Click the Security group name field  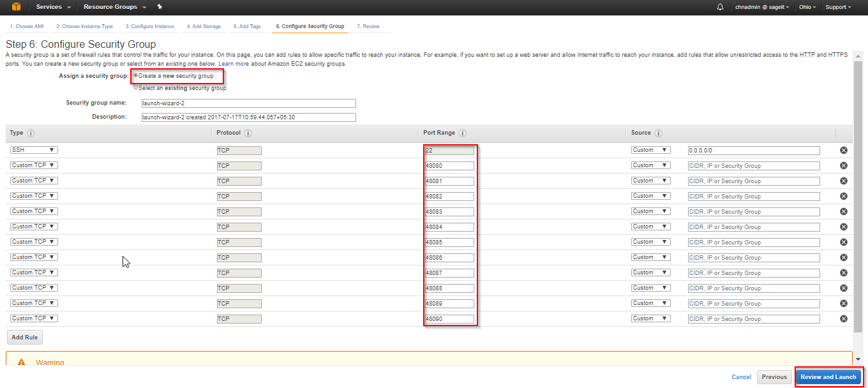(x=248, y=103)
